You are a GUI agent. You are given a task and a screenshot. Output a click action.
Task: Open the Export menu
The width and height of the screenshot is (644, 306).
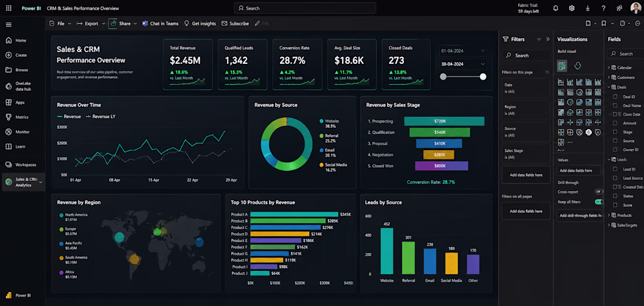(x=91, y=23)
